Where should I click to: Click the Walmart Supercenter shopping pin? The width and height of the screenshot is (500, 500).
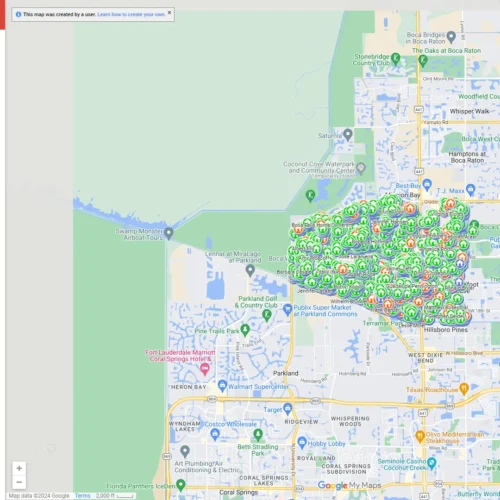tap(222, 386)
